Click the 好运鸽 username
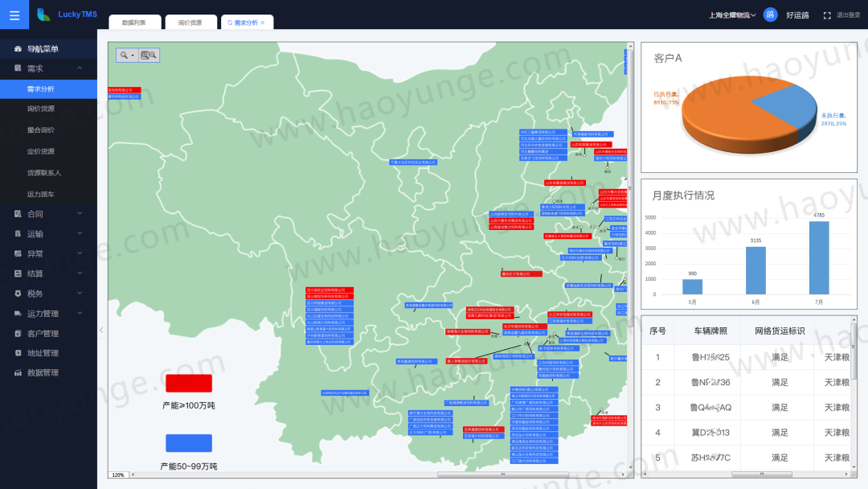The height and width of the screenshot is (489, 868). click(797, 15)
